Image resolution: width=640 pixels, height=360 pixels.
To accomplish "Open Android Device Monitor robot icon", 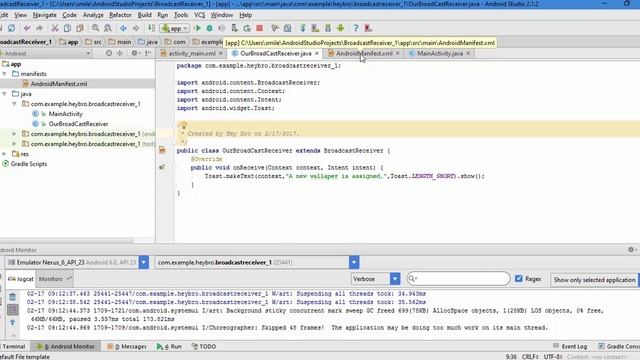I will pyautogui.click(x=340, y=28).
